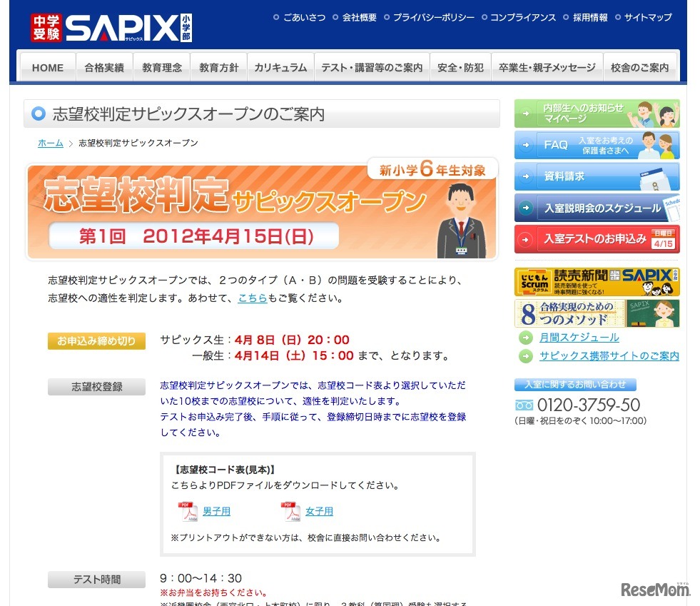This screenshot has width=700, height=606.
Task: Click the 志望校判定サピックスオープン main banner image
Action: coord(262,210)
